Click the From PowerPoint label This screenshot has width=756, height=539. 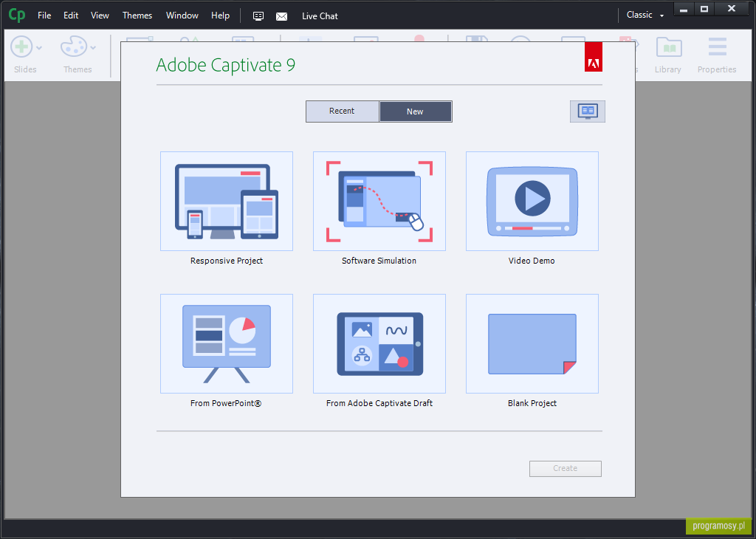click(x=226, y=404)
